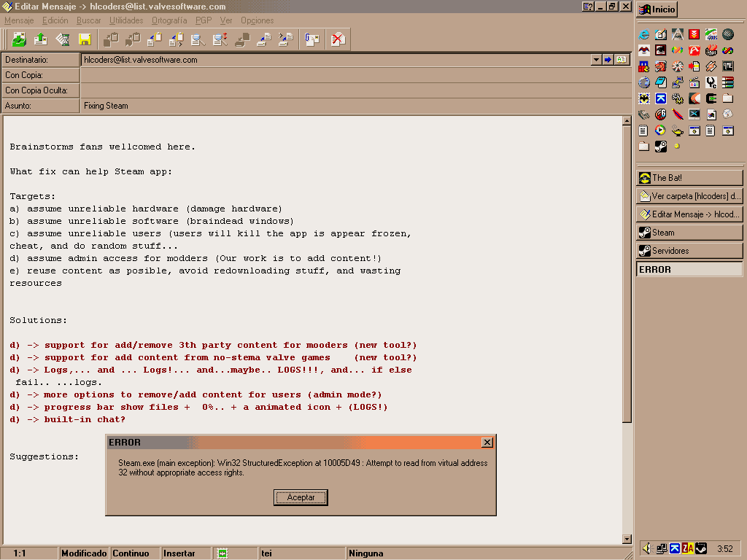The height and width of the screenshot is (560, 747).
Task: Open the PGP menu
Action: coord(204,20)
